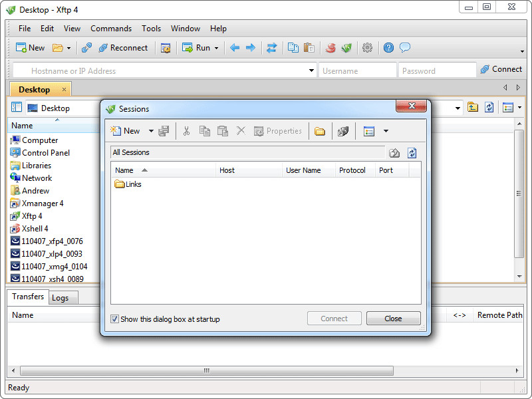
Task: Expand the local path dropdown arrow
Action: click(458, 108)
